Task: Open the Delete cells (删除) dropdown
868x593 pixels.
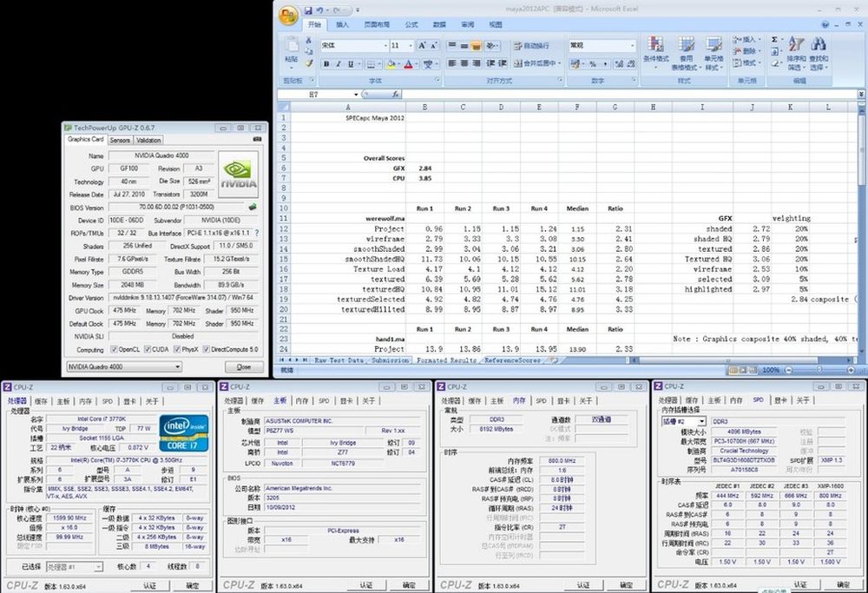Action: click(x=746, y=51)
